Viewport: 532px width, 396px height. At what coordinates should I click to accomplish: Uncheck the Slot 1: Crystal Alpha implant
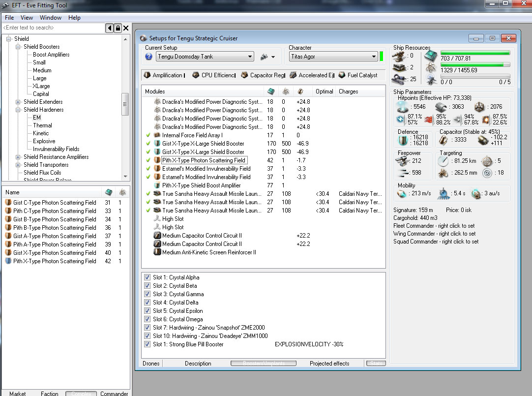click(148, 277)
